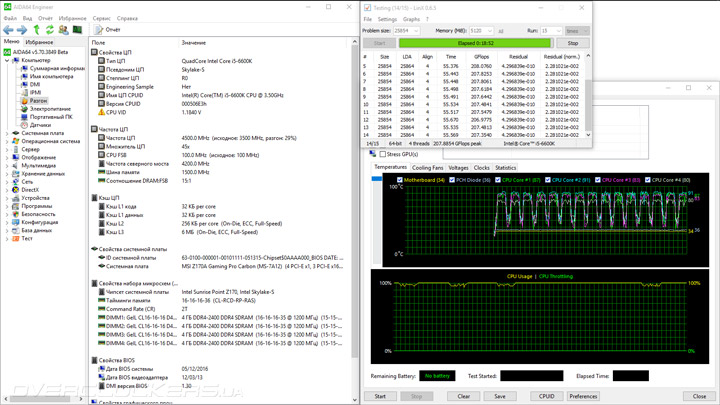Enable the Stress GPU(s) checkbox
This screenshot has height=405, width=720.
[x=382, y=155]
